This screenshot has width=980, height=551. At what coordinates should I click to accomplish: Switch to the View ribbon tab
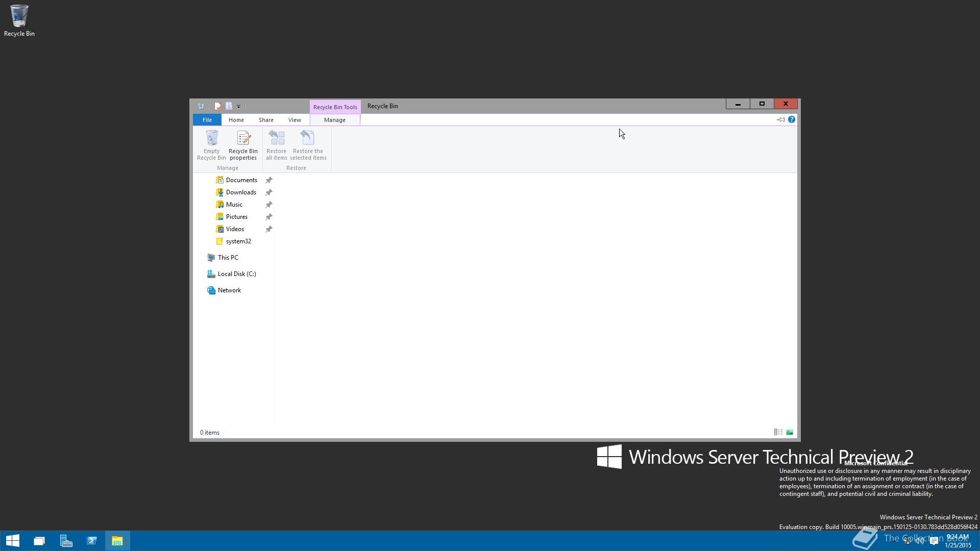[295, 120]
